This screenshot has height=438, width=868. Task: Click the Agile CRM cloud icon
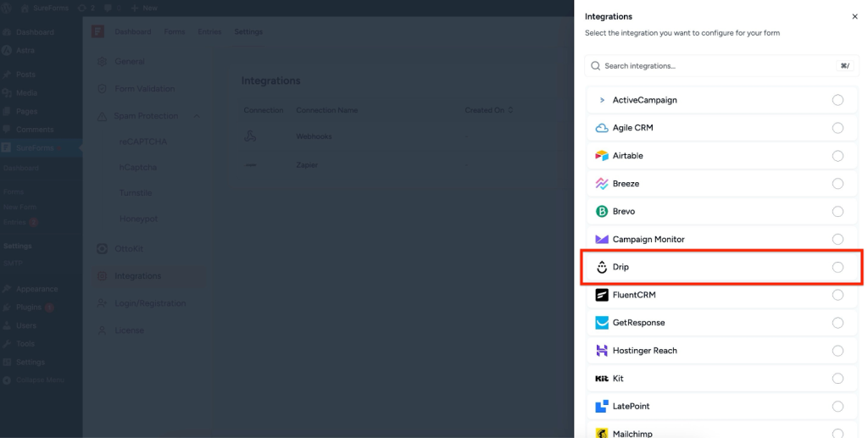[x=602, y=128]
